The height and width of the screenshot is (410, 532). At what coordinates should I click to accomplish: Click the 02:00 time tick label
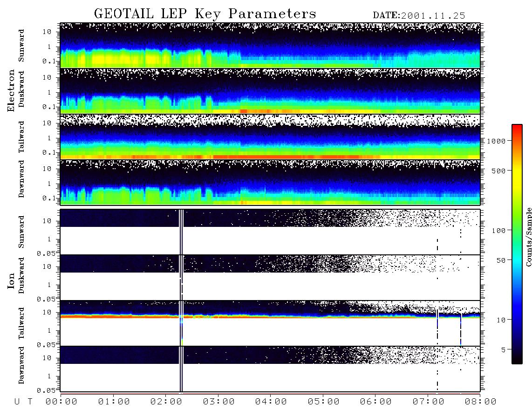point(166,402)
